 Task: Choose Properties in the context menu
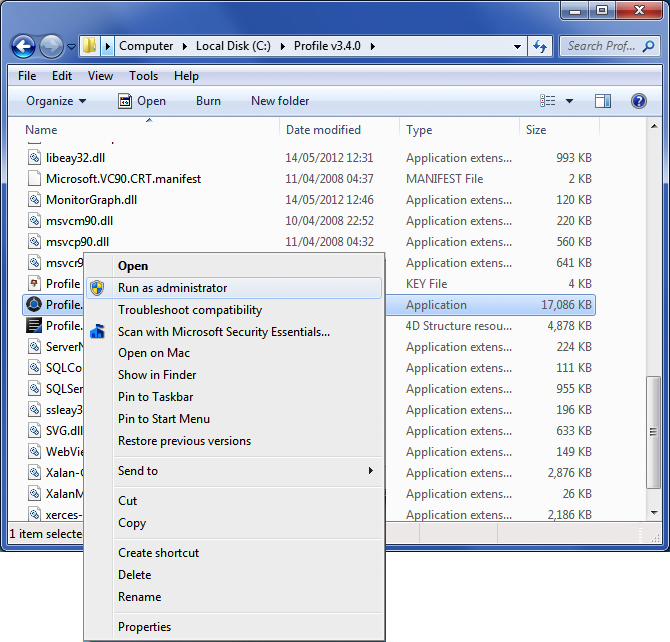point(234,627)
